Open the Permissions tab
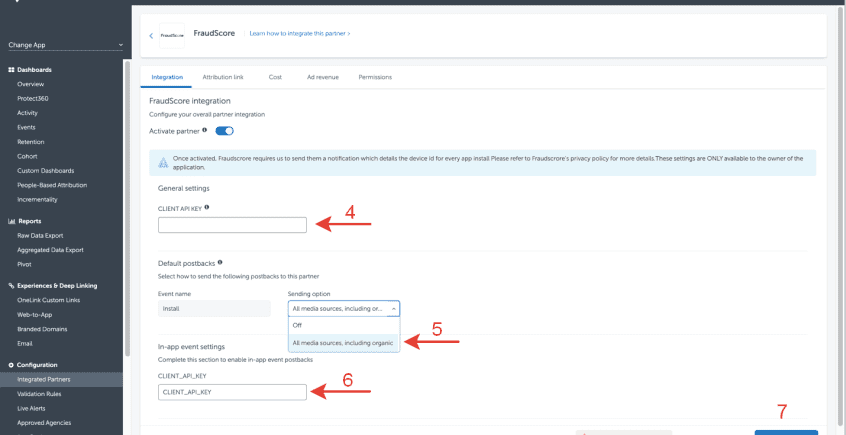Viewport: 846px width, 435px height. pos(375,77)
